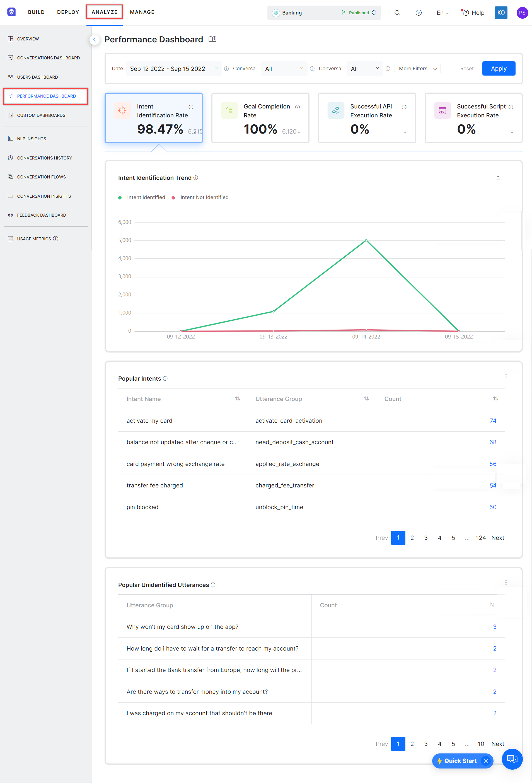Click the Kore.ai logo at top left
This screenshot has height=783, width=532.
tap(11, 12)
